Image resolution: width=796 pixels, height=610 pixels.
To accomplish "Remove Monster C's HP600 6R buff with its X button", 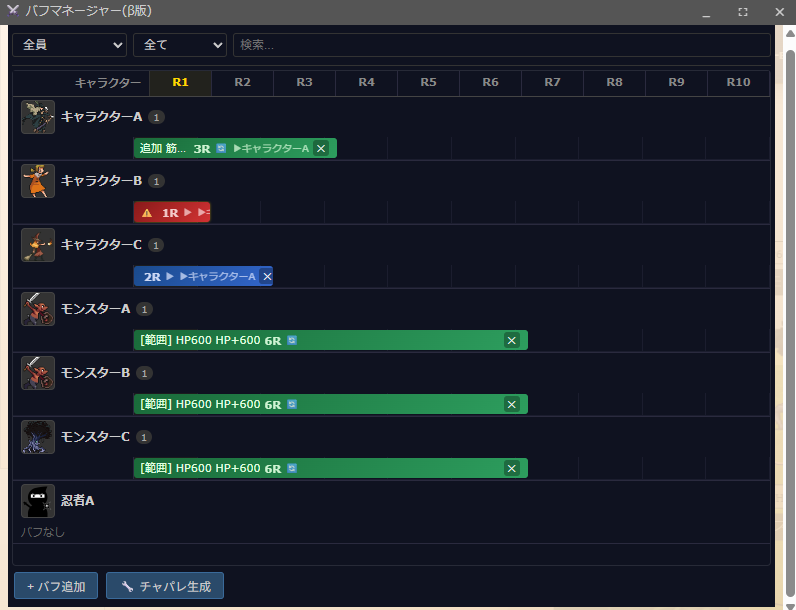I will tap(511, 468).
